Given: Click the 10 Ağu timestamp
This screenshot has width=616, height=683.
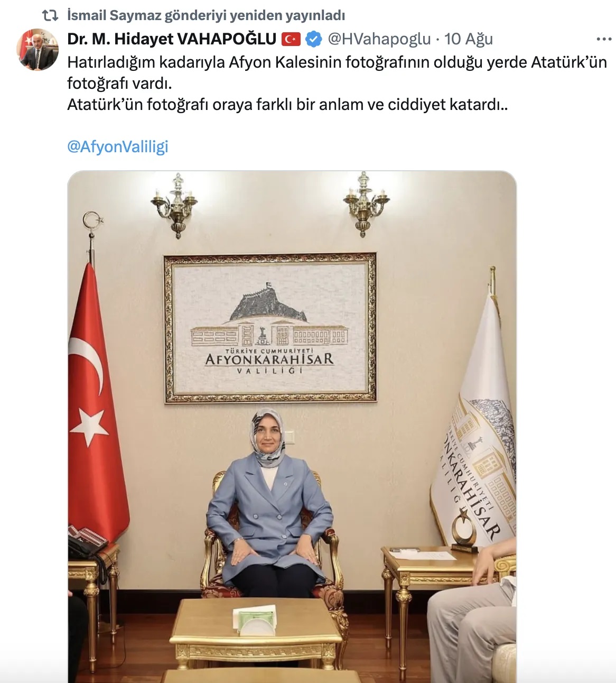Looking at the screenshot, I should click(x=469, y=39).
